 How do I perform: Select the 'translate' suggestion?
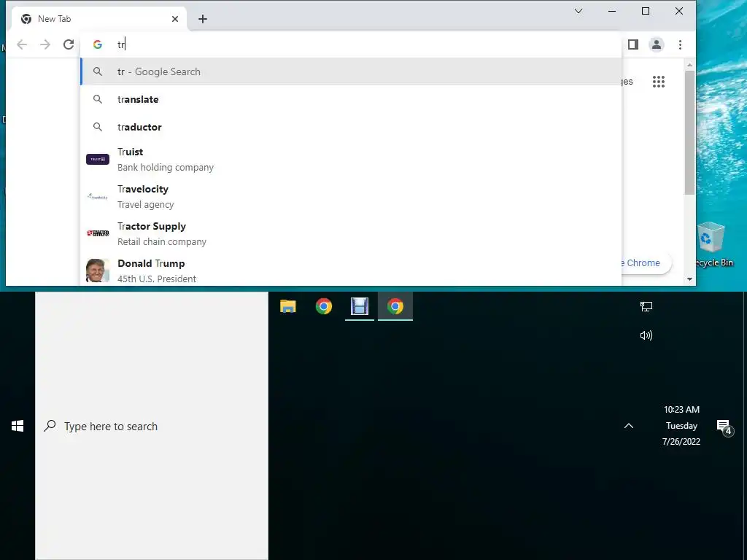[351, 99]
